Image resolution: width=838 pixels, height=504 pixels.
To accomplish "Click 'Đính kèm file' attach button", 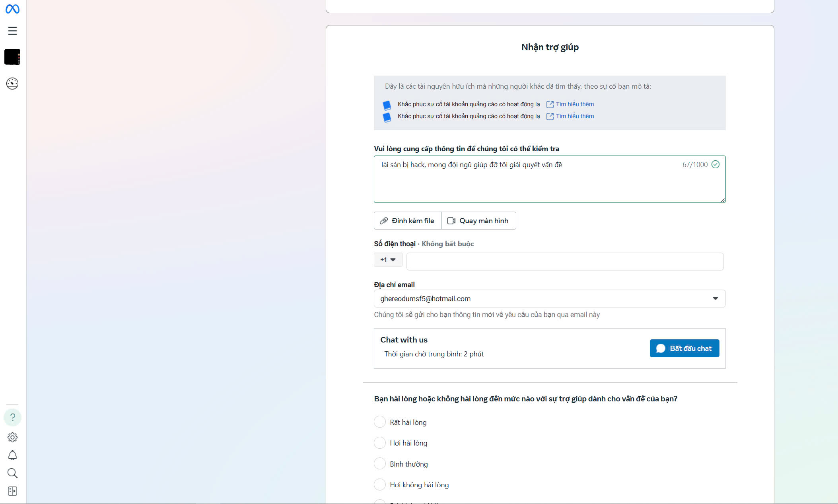I will coord(408,220).
